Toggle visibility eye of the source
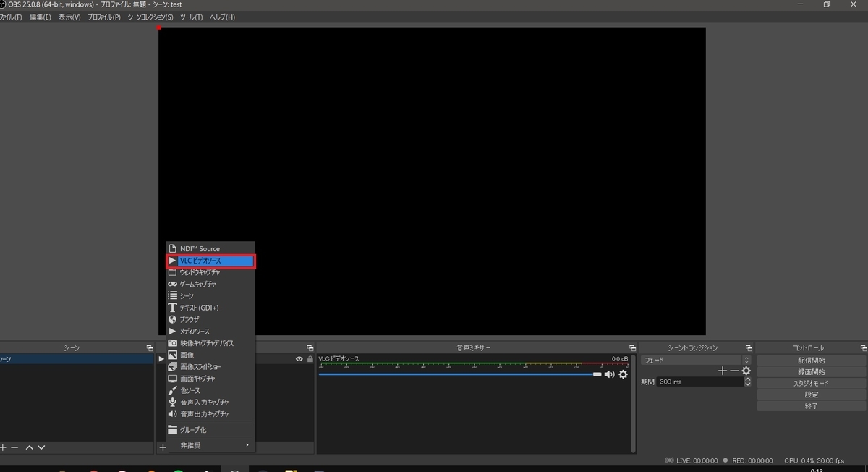The width and height of the screenshot is (868, 472). [299, 359]
